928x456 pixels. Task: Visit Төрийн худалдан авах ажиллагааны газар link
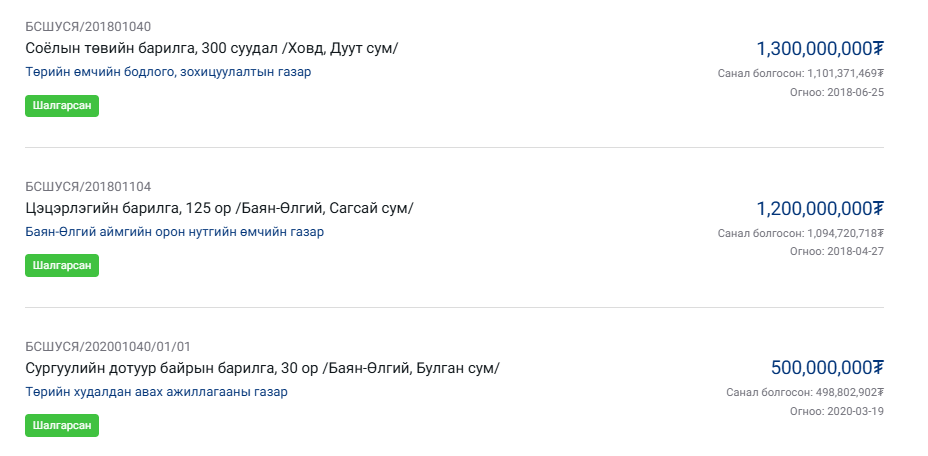pos(156,392)
